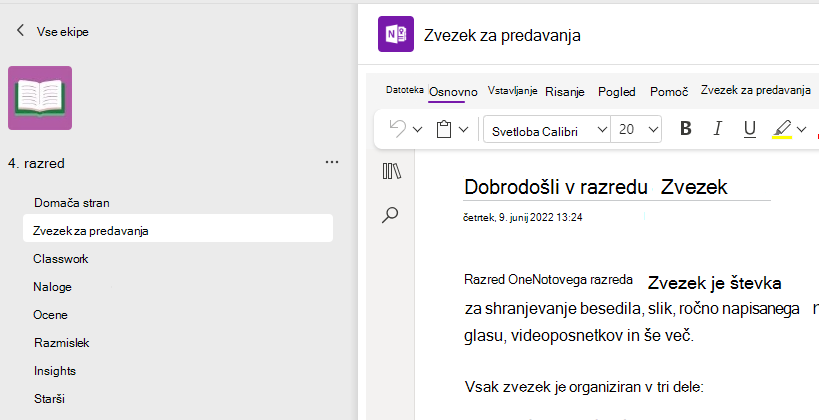The width and height of the screenshot is (819, 420).
Task: Open Starši in the sidebar
Action: coord(49,399)
